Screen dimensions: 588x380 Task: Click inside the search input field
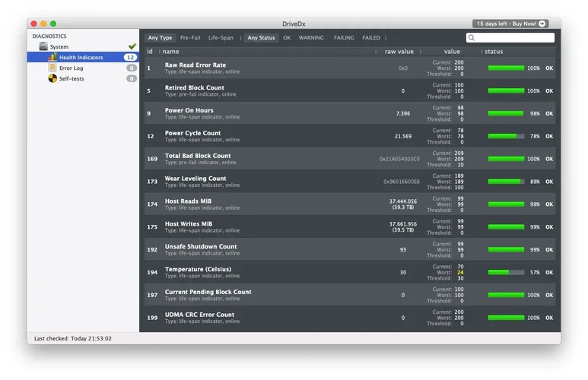514,38
